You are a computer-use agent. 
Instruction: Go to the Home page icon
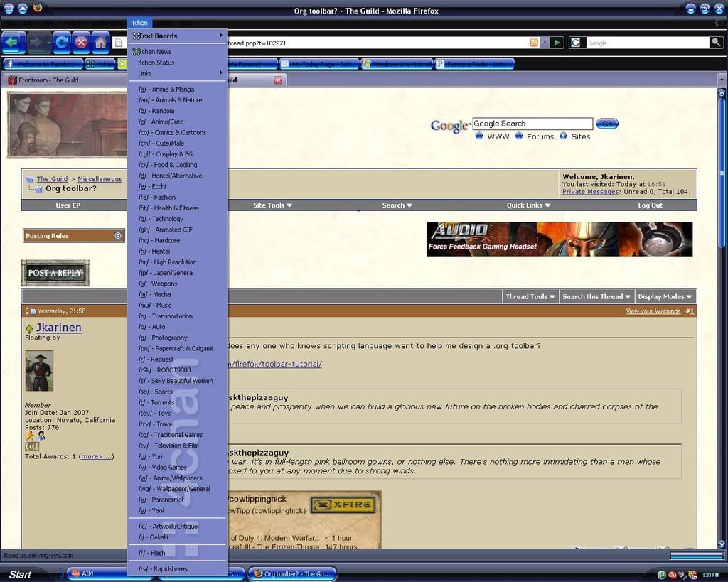(x=101, y=43)
